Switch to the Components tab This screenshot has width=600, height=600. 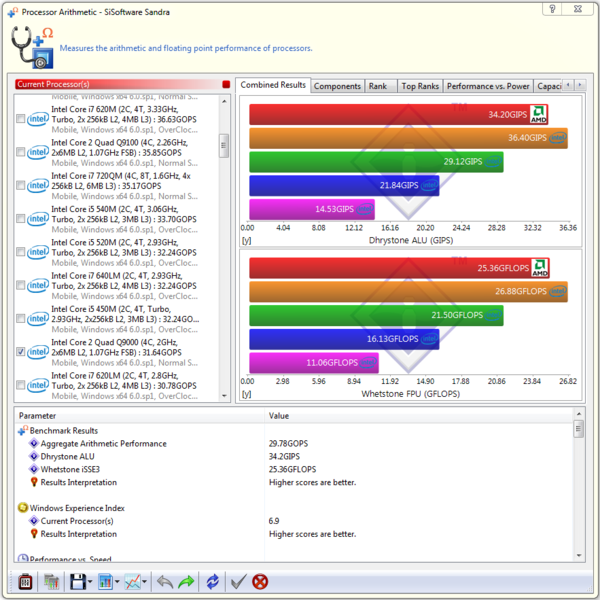click(x=337, y=86)
